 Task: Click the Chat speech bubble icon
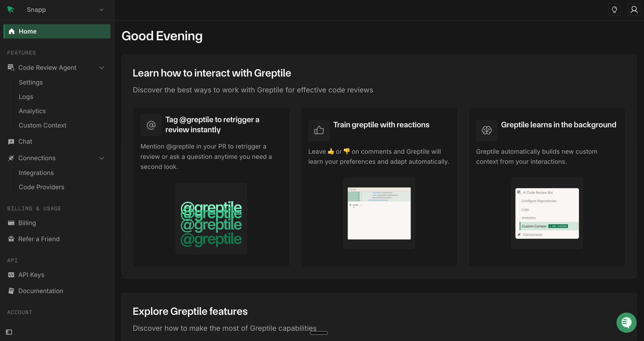[x=11, y=141]
